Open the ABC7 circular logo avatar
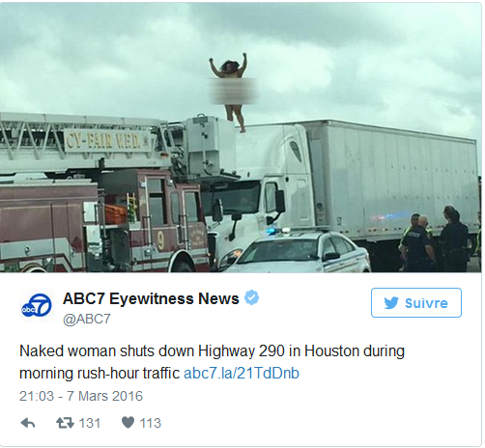The width and height of the screenshot is (485, 448). click(x=37, y=305)
